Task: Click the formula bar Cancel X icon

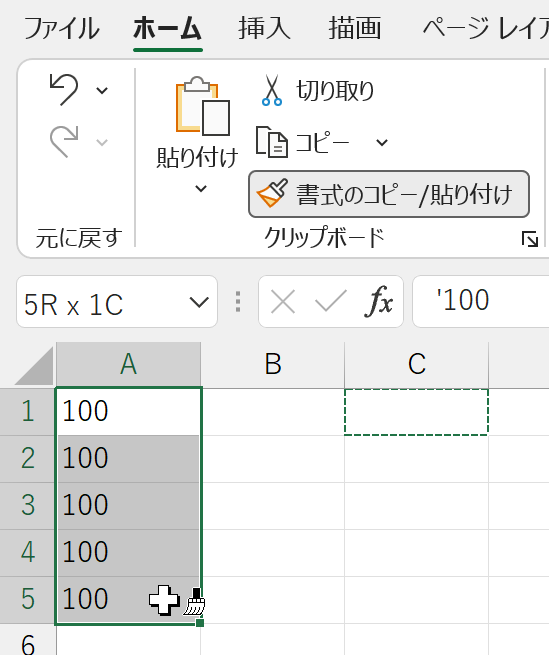Action: point(283,302)
